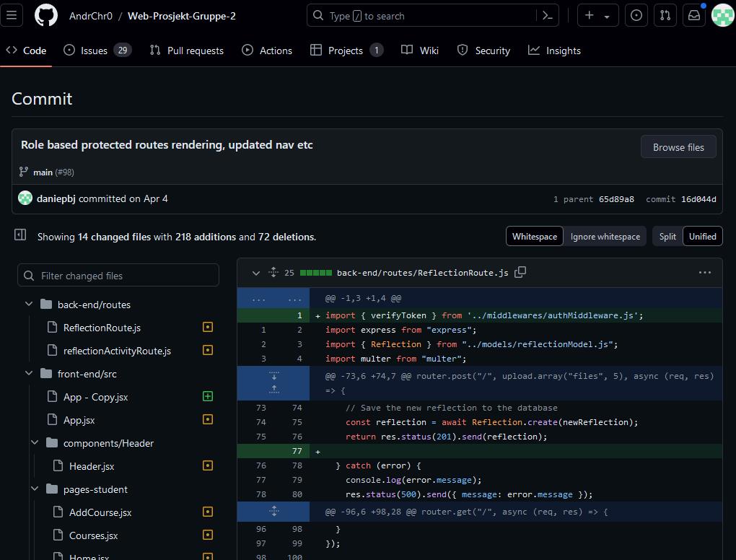Switch to Unified diff view
Viewport: 736px width, 560px height.
pos(702,237)
